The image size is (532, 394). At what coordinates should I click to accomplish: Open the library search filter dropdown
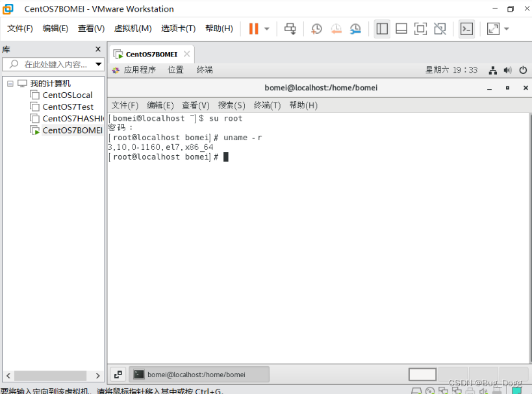tap(98, 64)
